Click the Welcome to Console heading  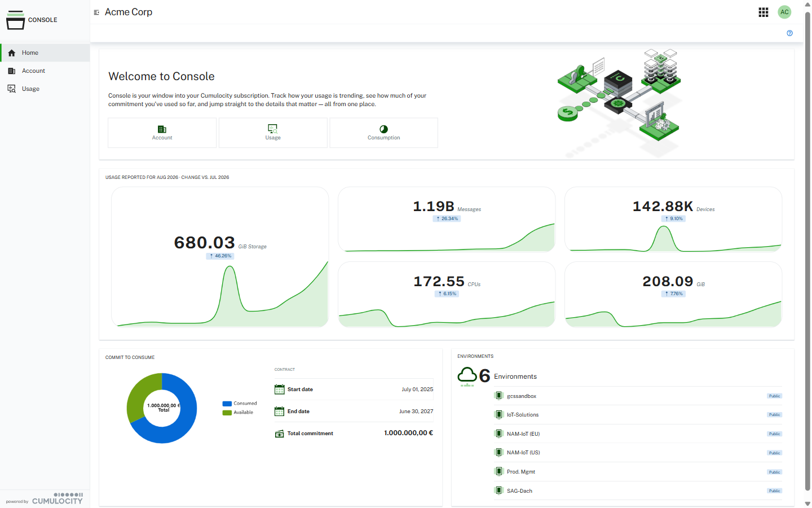tap(161, 76)
